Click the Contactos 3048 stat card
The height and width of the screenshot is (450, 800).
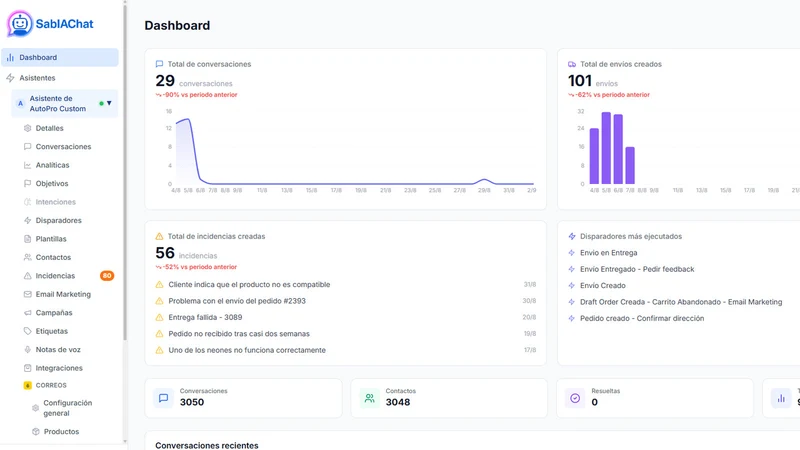[x=449, y=398]
